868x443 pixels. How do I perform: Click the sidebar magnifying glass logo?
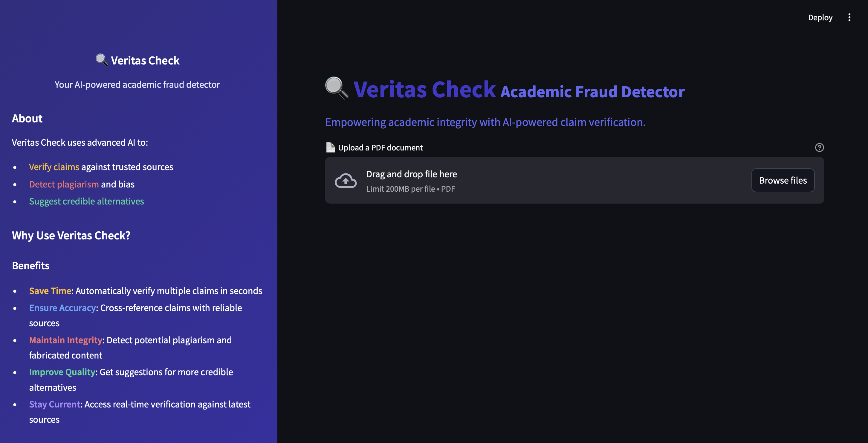click(x=101, y=60)
